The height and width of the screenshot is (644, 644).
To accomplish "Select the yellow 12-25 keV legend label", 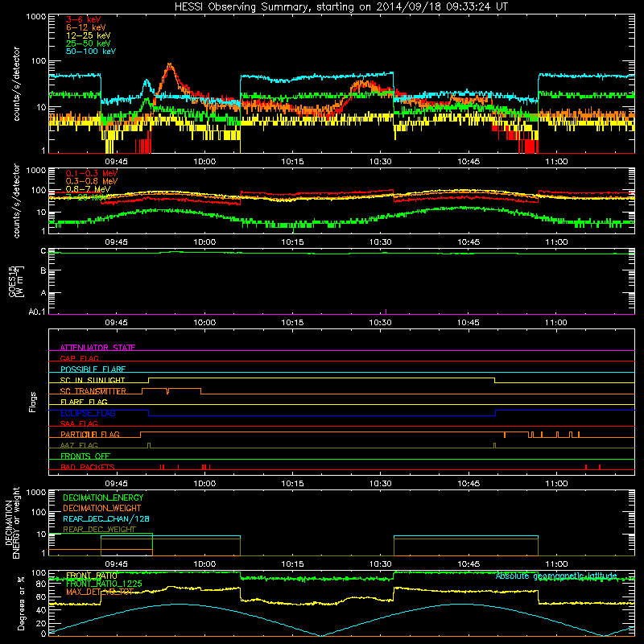I will click(89, 35).
